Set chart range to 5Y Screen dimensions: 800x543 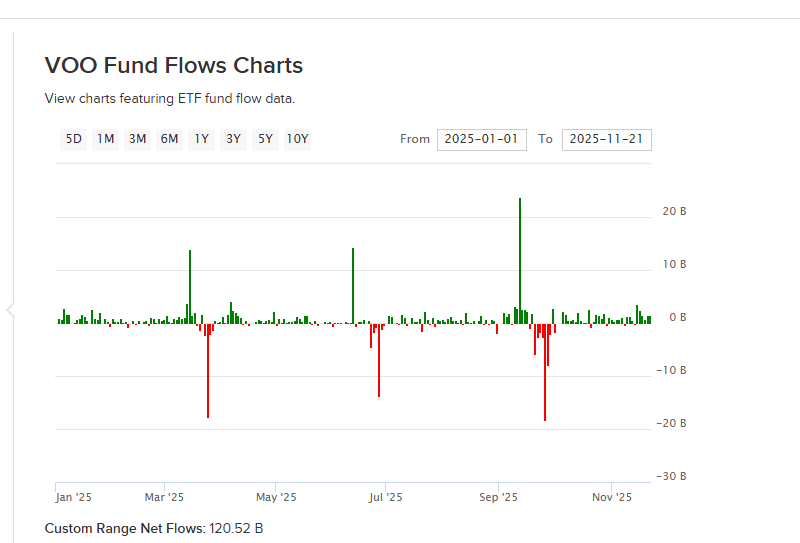(x=265, y=139)
